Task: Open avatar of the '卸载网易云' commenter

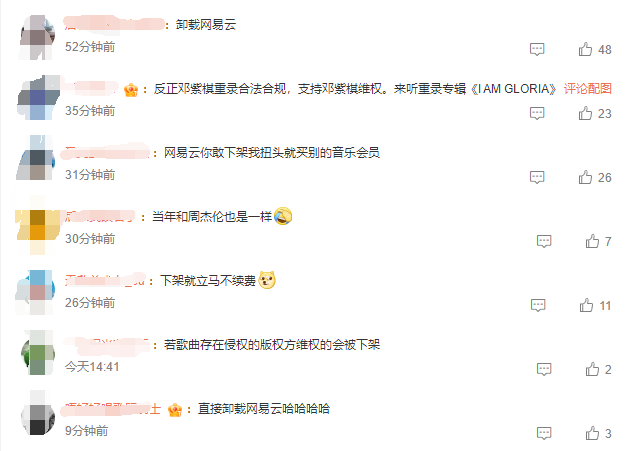Action: coord(38,37)
